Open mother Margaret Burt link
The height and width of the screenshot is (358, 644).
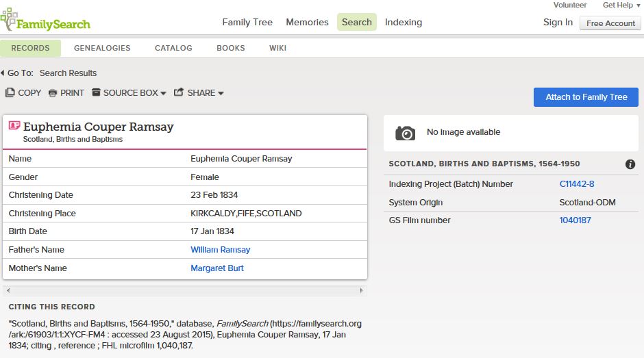(x=216, y=268)
